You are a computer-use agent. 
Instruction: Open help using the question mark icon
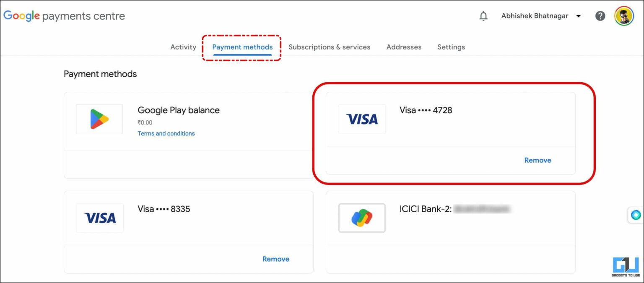[x=600, y=16]
